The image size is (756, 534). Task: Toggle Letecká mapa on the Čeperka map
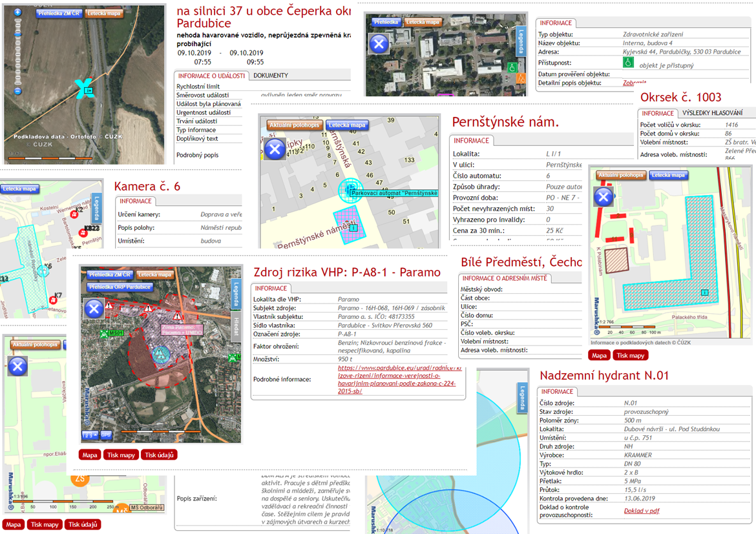(x=104, y=14)
